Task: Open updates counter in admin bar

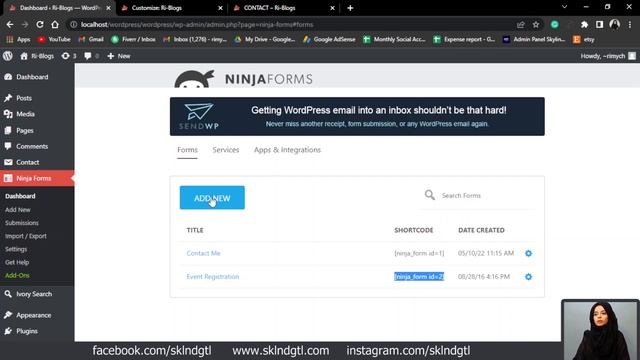Action: (69, 56)
